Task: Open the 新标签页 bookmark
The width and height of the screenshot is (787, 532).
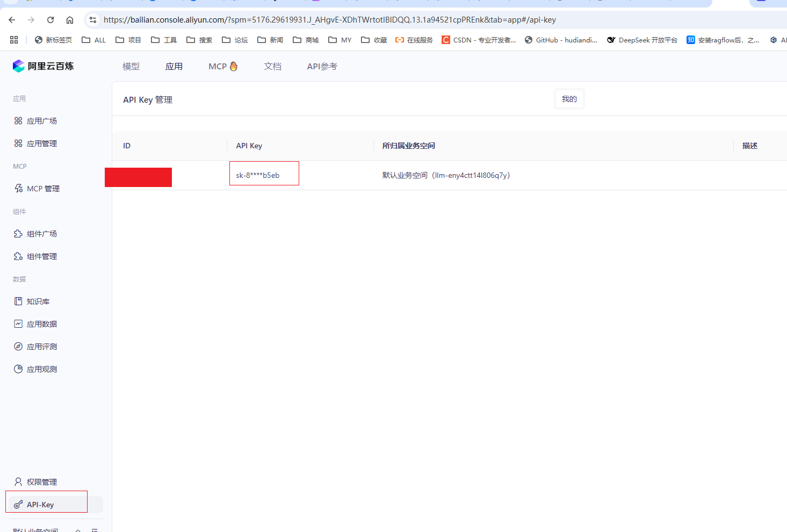Action: [x=53, y=40]
